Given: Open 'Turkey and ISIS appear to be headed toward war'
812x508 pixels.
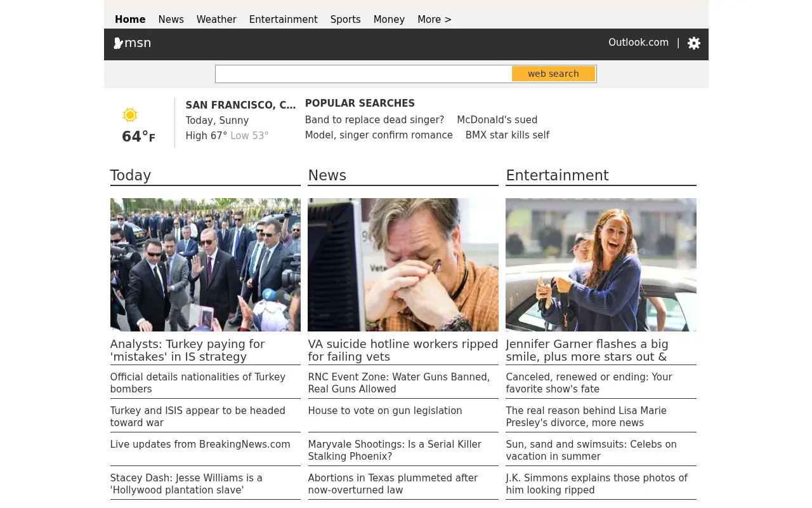Looking at the screenshot, I should click(x=198, y=417).
